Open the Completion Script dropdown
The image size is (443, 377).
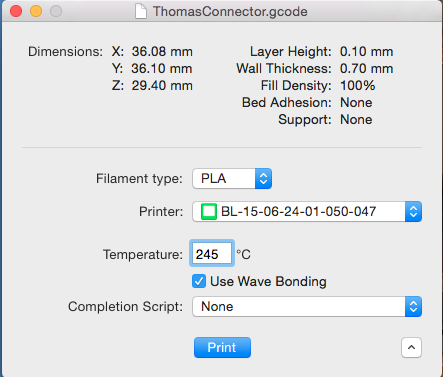[x=307, y=307]
